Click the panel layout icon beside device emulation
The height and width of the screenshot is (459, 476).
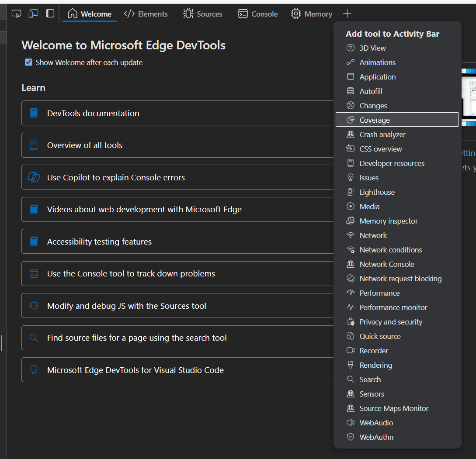(x=50, y=14)
